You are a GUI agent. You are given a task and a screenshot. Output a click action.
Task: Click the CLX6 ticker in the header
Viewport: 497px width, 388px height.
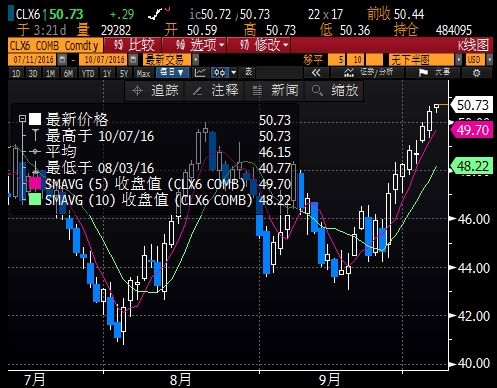click(x=28, y=14)
